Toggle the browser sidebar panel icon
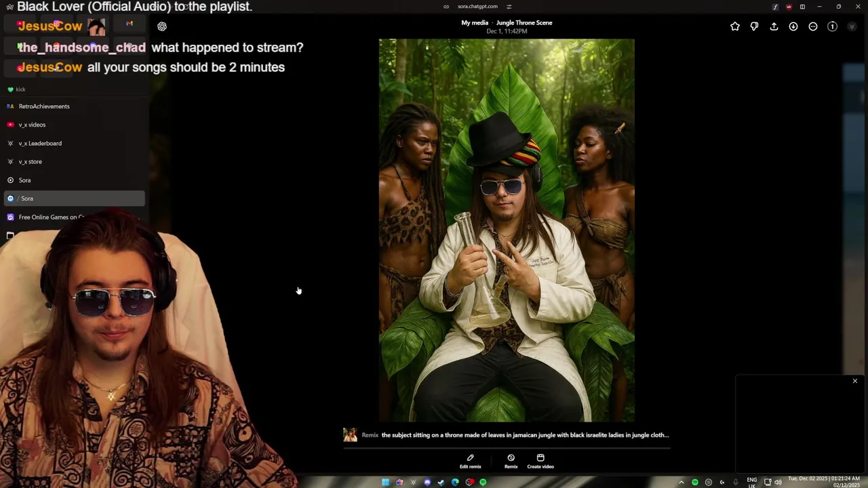This screenshot has height=488, width=868. [802, 7]
